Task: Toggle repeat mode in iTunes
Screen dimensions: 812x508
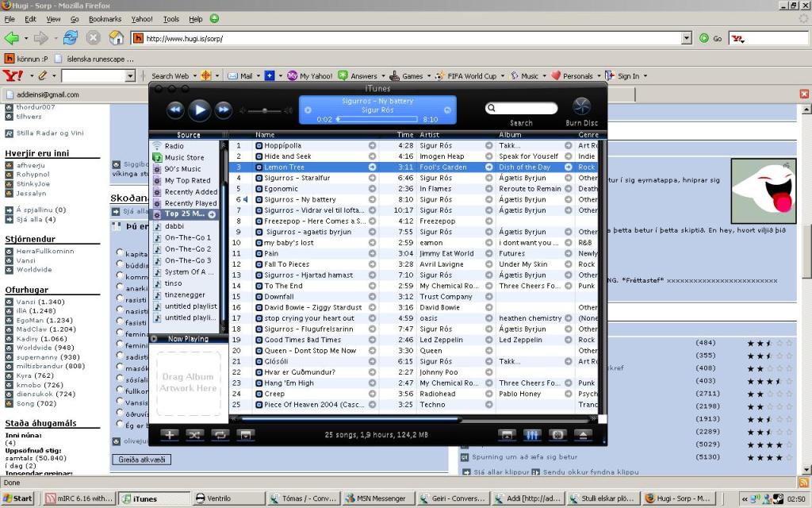Action: coord(220,435)
